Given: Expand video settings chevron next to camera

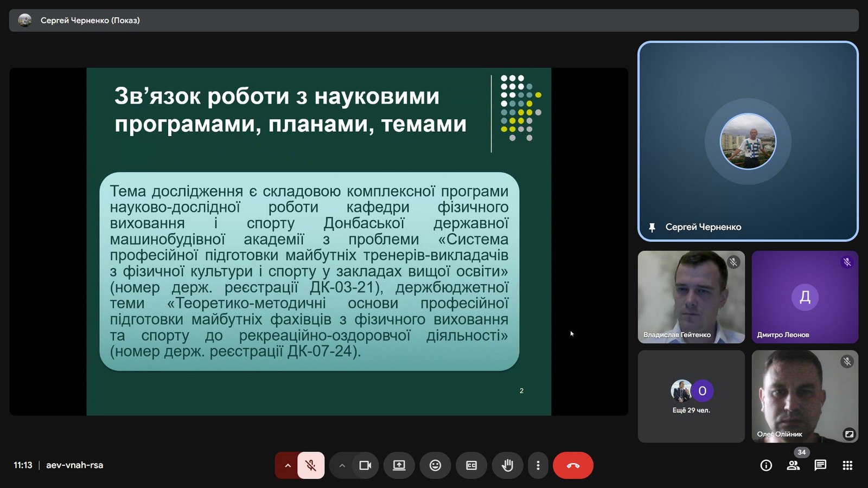Looking at the screenshot, I should 342,465.
